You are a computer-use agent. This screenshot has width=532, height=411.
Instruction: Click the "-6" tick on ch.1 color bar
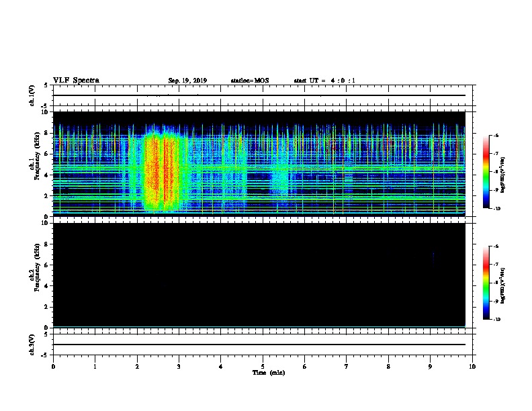(x=496, y=135)
